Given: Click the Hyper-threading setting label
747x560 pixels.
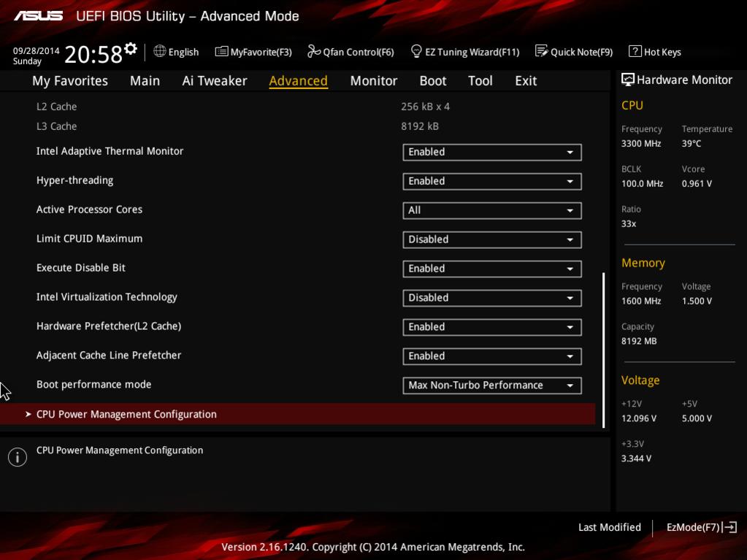Looking at the screenshot, I should pos(74,180).
